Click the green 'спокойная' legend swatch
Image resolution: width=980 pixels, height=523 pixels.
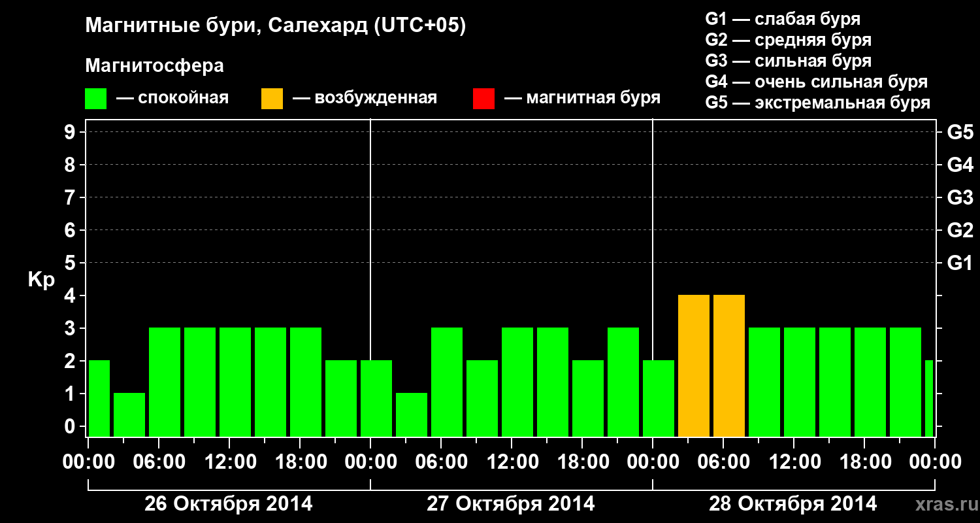96,99
